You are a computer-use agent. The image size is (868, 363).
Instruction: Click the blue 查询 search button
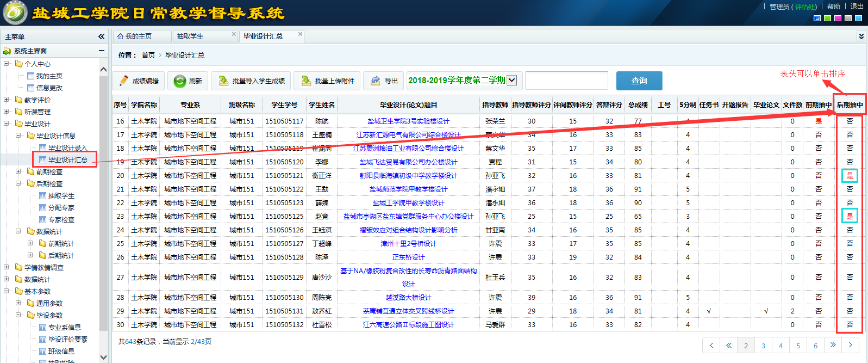point(639,81)
